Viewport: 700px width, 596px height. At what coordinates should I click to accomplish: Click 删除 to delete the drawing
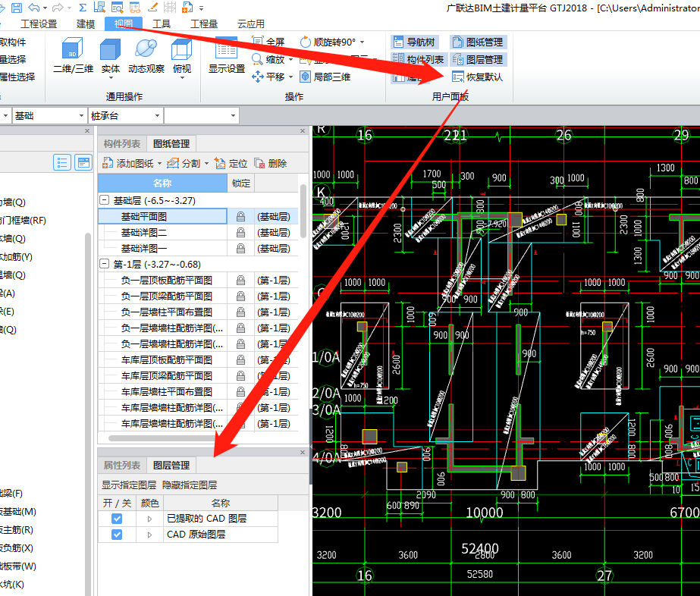pos(270,163)
